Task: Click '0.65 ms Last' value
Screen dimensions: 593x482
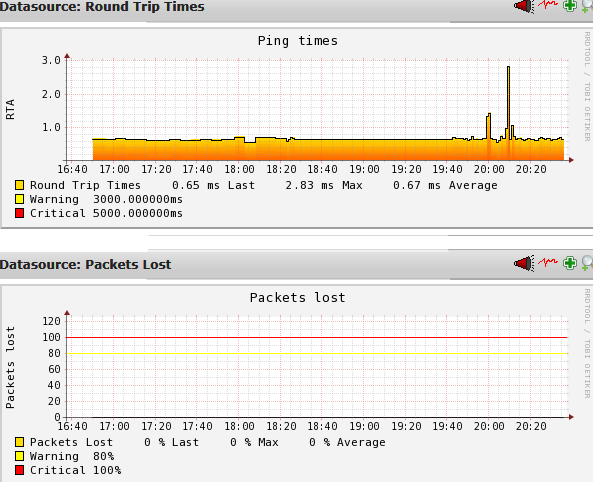Action: pos(213,185)
